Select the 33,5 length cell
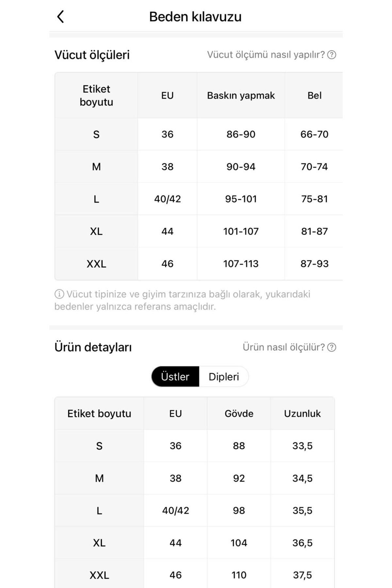Image resolution: width=392 pixels, height=588 pixels. (x=302, y=446)
